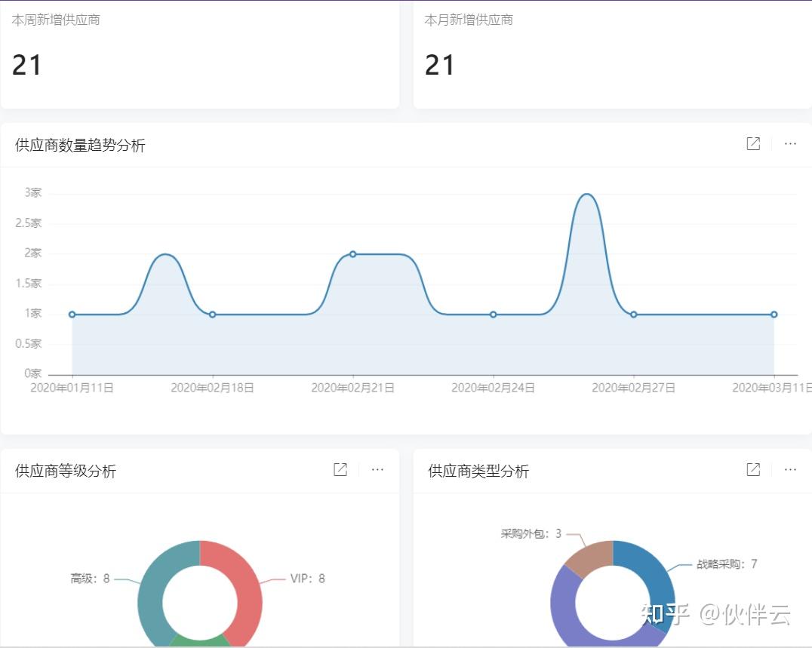
Task: Open more options menu for 供应商类型分析
Action: (790, 469)
